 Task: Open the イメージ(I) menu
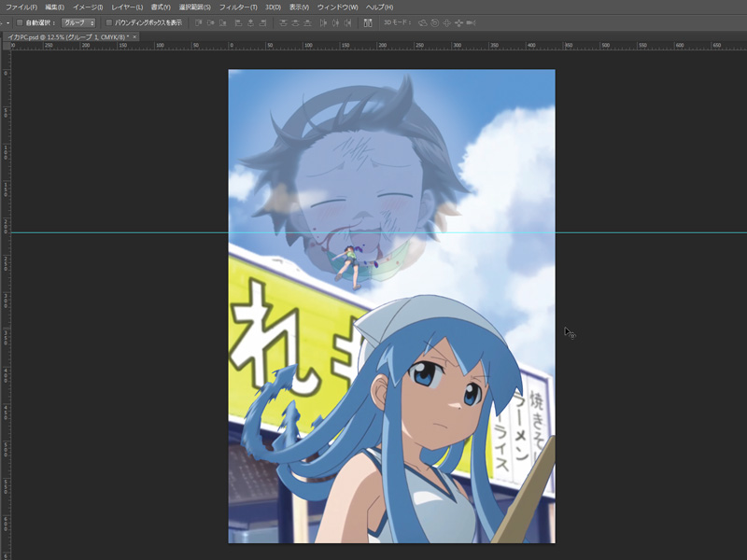pyautogui.click(x=88, y=7)
